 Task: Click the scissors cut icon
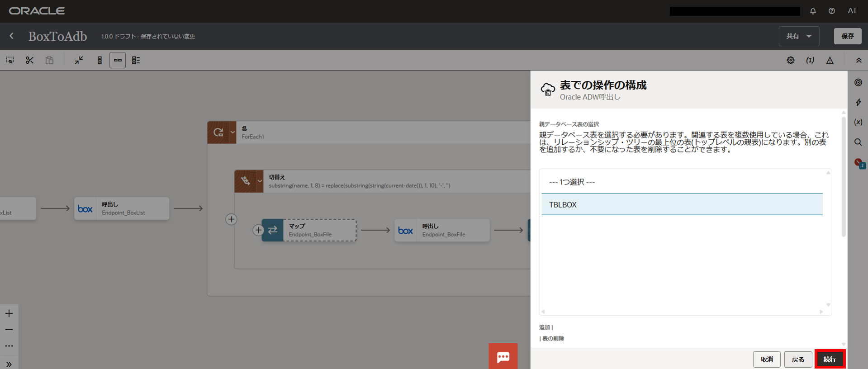pos(30,60)
